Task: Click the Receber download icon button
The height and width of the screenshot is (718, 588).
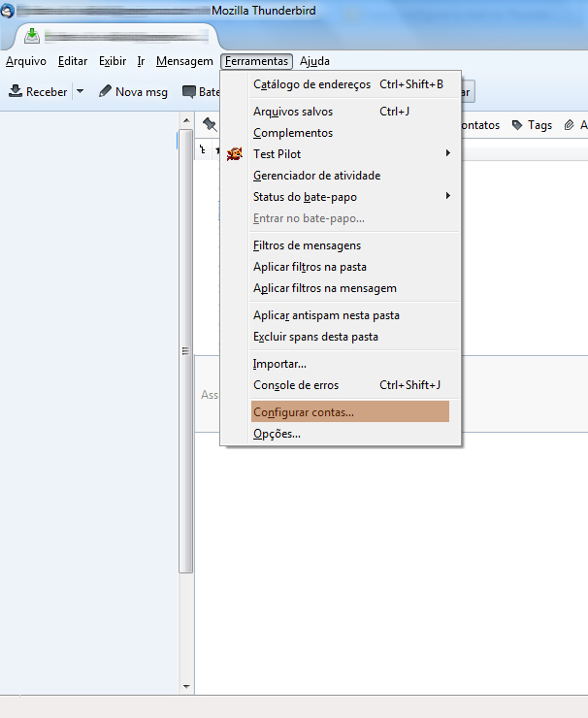Action: click(x=16, y=92)
